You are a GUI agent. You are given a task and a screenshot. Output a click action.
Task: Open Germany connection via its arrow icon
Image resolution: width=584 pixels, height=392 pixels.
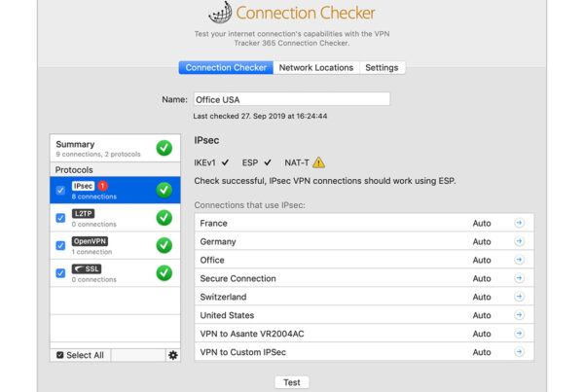click(x=519, y=241)
